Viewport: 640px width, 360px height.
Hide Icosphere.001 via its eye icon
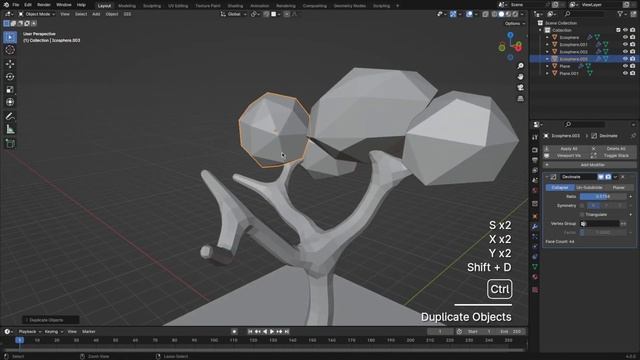coord(625,44)
